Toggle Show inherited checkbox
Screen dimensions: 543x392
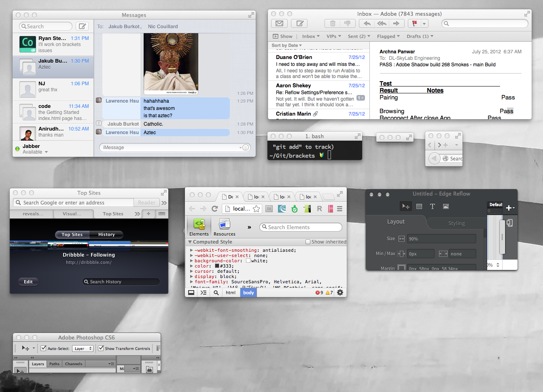click(308, 242)
